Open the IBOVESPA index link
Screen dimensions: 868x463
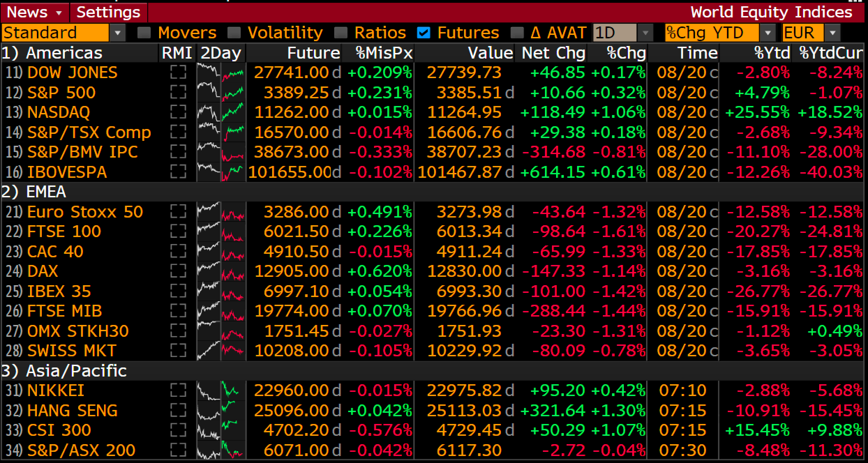pyautogui.click(x=67, y=172)
